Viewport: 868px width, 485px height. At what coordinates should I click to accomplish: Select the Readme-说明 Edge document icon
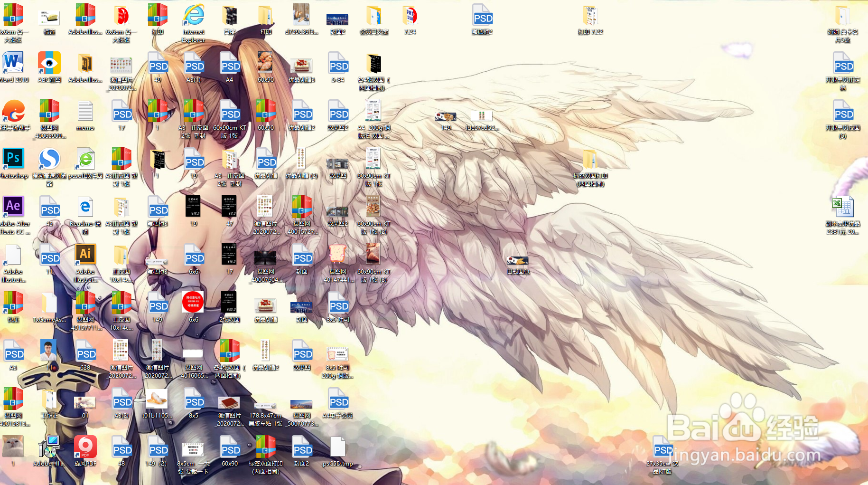click(85, 215)
